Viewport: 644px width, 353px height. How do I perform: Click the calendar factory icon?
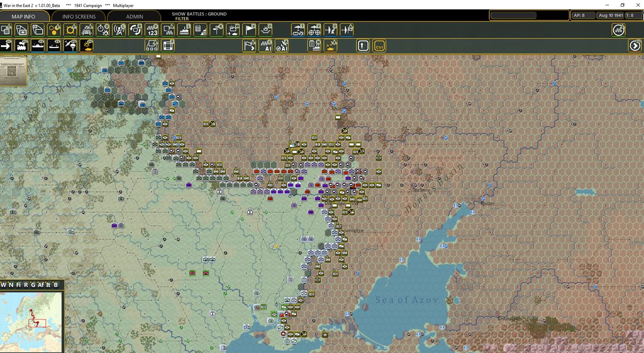pyautogui.click(x=200, y=30)
